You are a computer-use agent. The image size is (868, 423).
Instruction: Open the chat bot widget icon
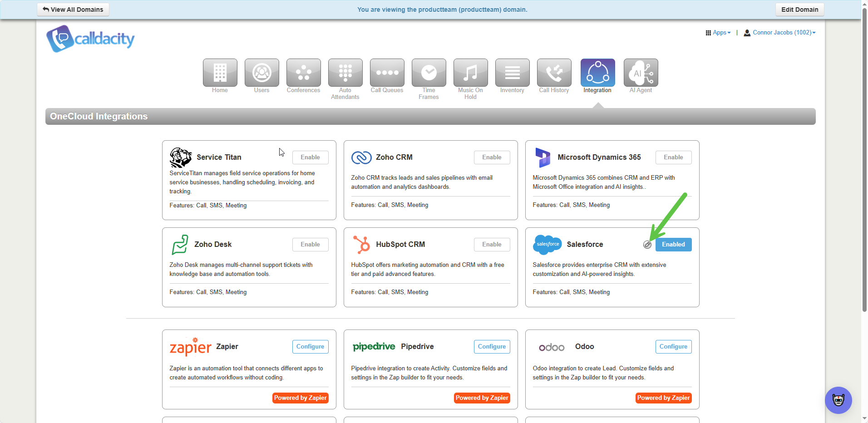838,400
